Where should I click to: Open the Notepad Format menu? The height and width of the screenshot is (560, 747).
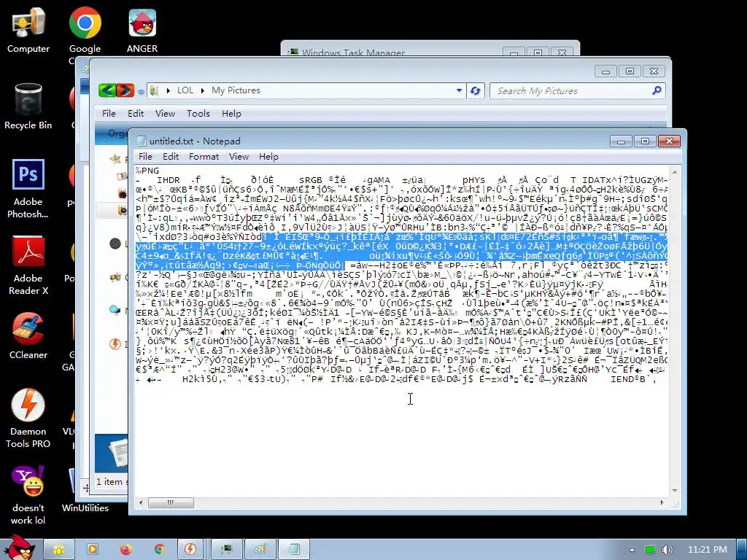[x=204, y=157]
